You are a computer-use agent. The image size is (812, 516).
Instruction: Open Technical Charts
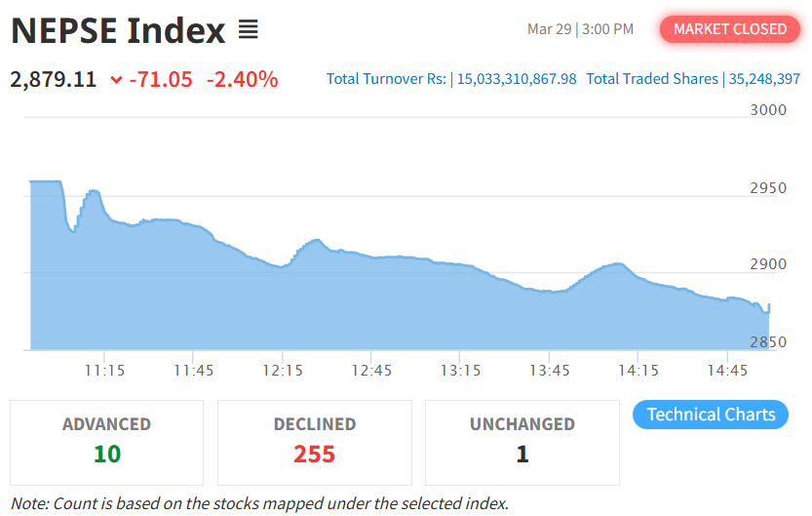(711, 415)
